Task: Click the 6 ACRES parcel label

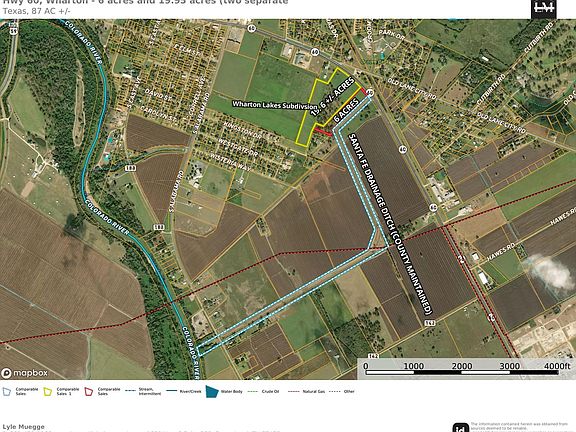Action: (346, 111)
